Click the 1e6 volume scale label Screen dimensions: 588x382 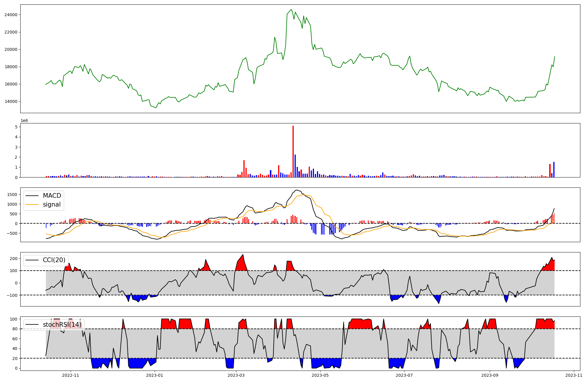[24, 120]
